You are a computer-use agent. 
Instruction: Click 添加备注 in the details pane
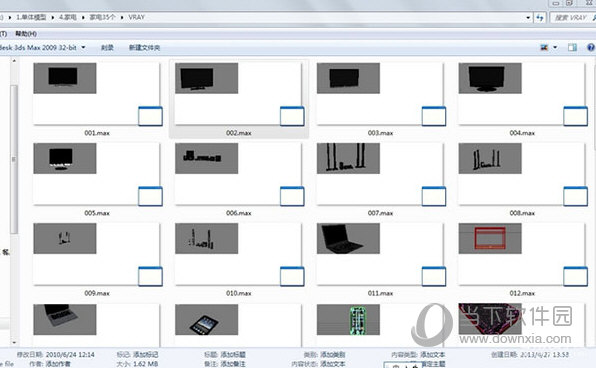pyautogui.click(x=233, y=364)
